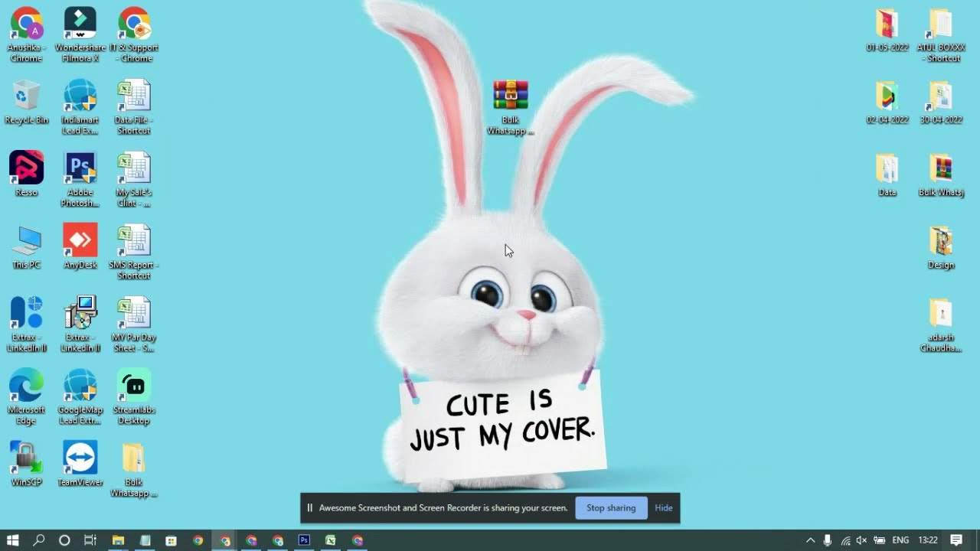Select the TeamViewer desktop icon
Image resolution: width=980 pixels, height=551 pixels.
(x=80, y=465)
